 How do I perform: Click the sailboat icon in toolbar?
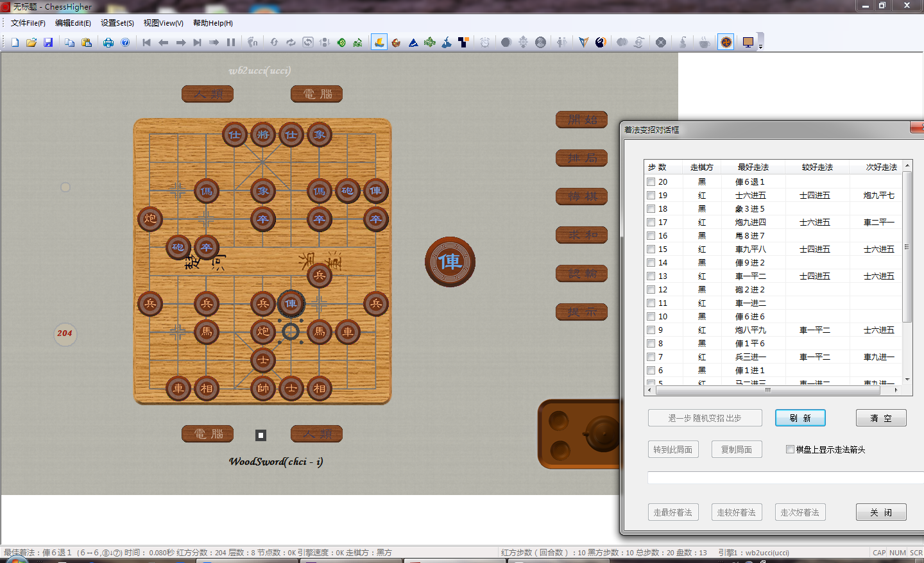(379, 42)
